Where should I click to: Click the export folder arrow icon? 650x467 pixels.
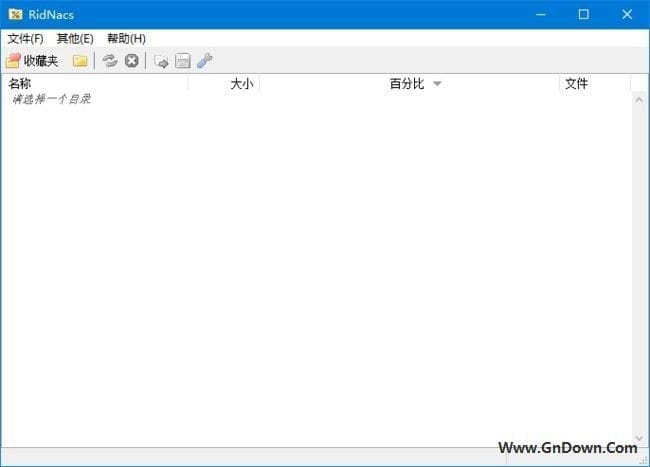tap(161, 61)
